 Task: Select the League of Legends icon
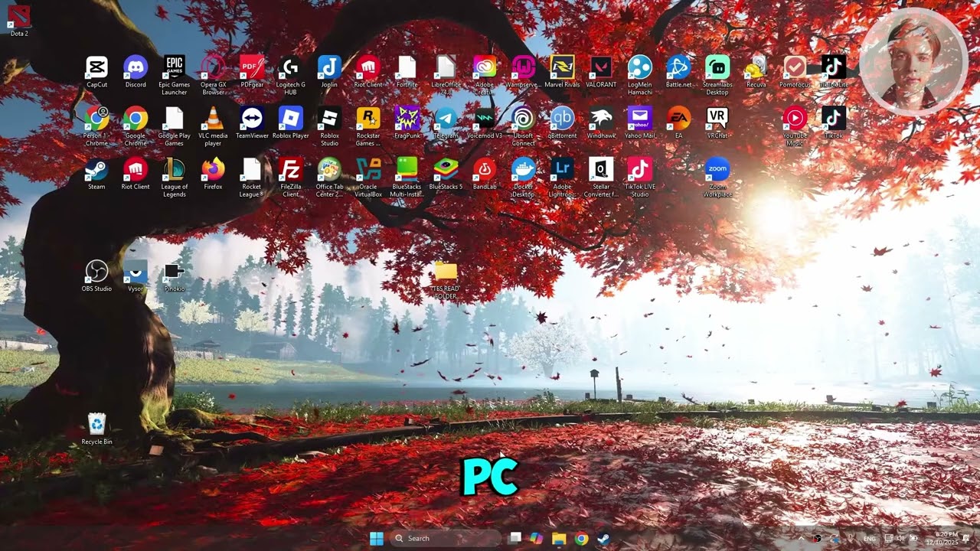tap(175, 177)
